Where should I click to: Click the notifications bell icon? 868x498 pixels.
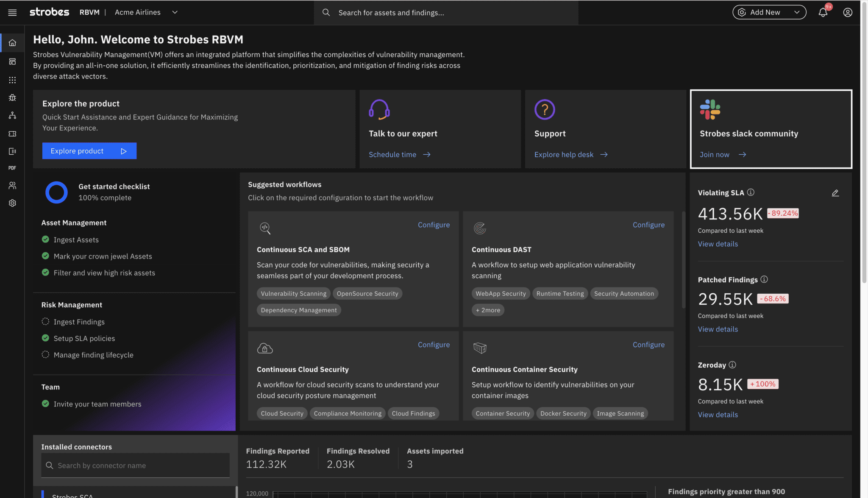pos(823,13)
